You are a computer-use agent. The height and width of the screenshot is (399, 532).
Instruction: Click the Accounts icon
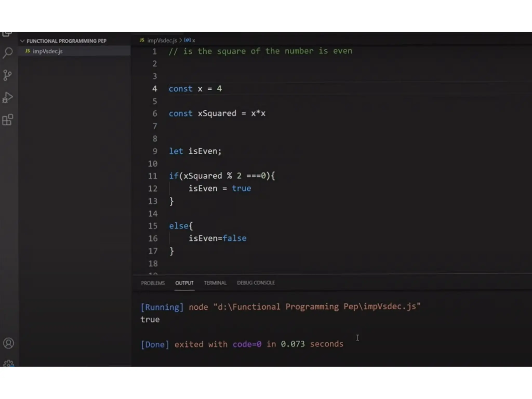(8, 343)
